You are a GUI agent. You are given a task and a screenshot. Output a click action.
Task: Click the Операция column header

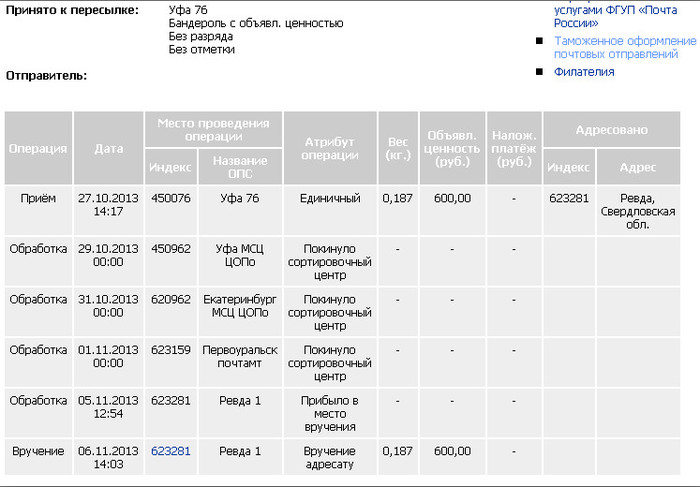tap(38, 148)
